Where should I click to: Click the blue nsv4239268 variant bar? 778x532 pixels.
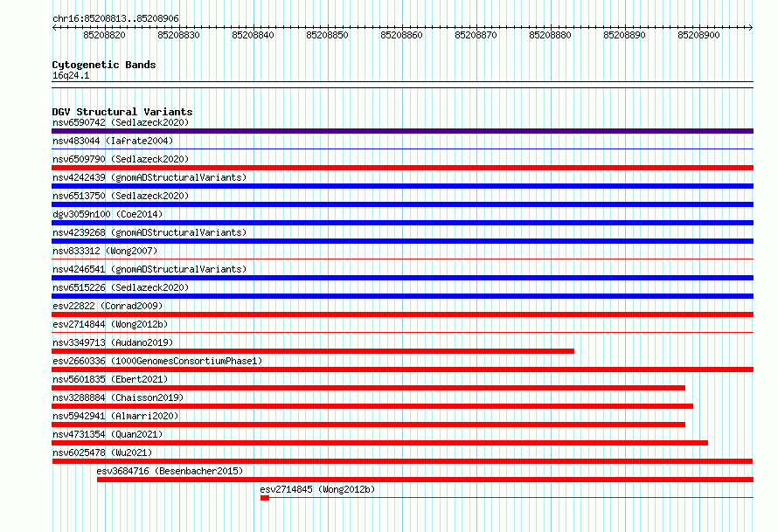click(x=402, y=241)
